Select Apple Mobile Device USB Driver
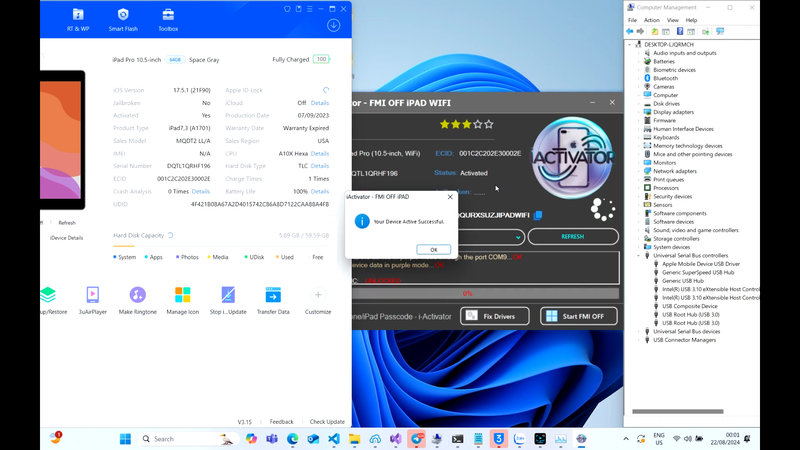Viewport: 800px width, 450px height. coord(701,264)
